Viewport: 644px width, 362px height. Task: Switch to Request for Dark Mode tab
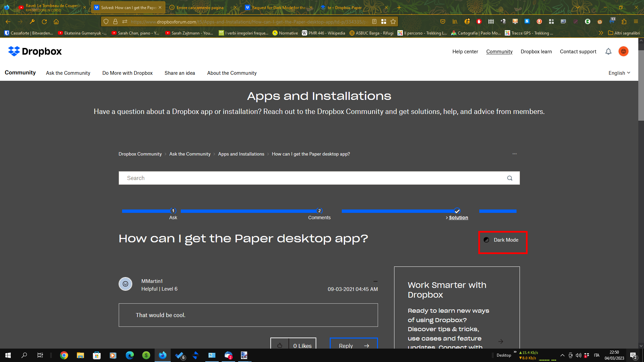click(278, 7)
